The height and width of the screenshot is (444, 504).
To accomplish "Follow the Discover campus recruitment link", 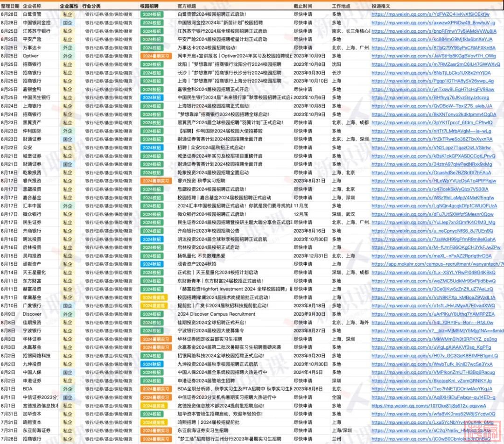I will pyautogui.click(x=433, y=314).
